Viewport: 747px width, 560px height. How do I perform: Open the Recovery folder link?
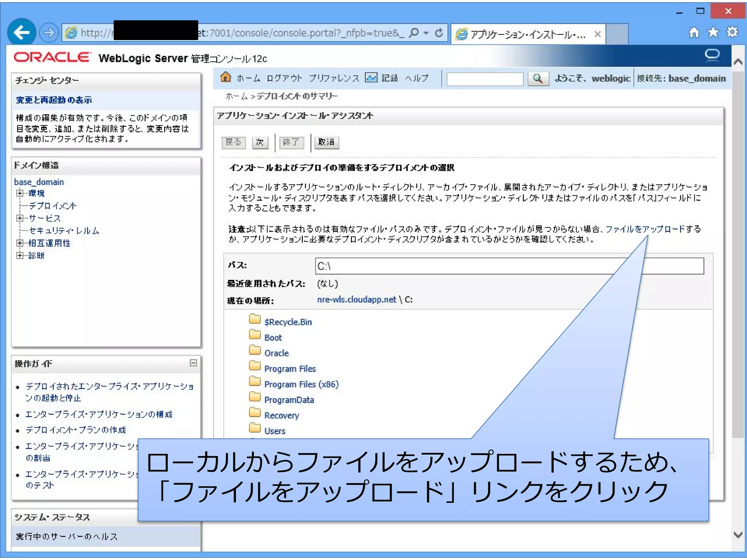tap(282, 416)
